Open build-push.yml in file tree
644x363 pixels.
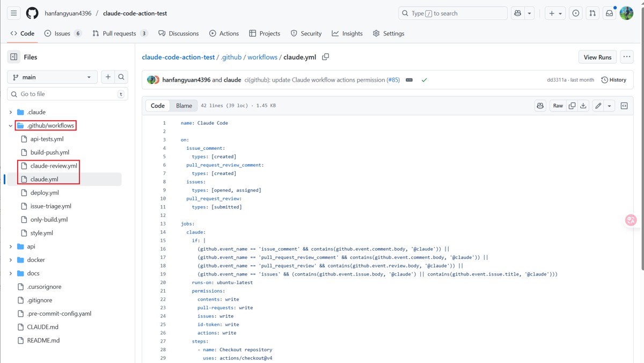coord(50,153)
